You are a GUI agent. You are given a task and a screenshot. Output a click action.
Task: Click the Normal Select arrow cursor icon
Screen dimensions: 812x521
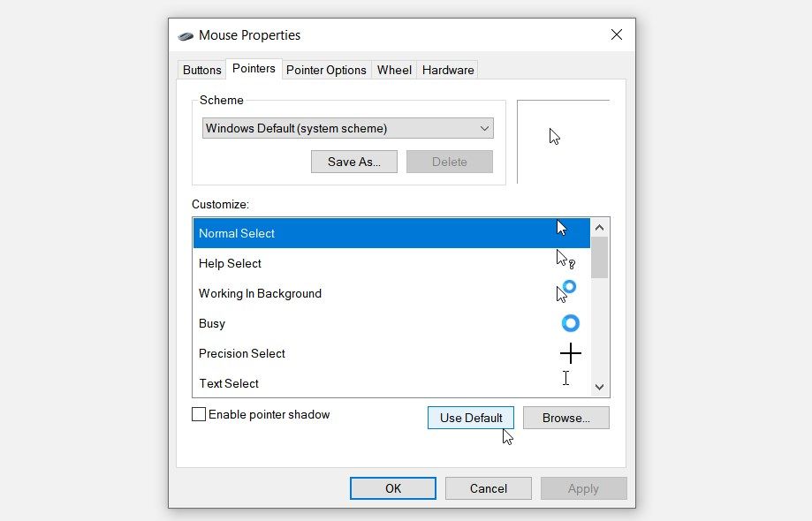[x=562, y=228]
